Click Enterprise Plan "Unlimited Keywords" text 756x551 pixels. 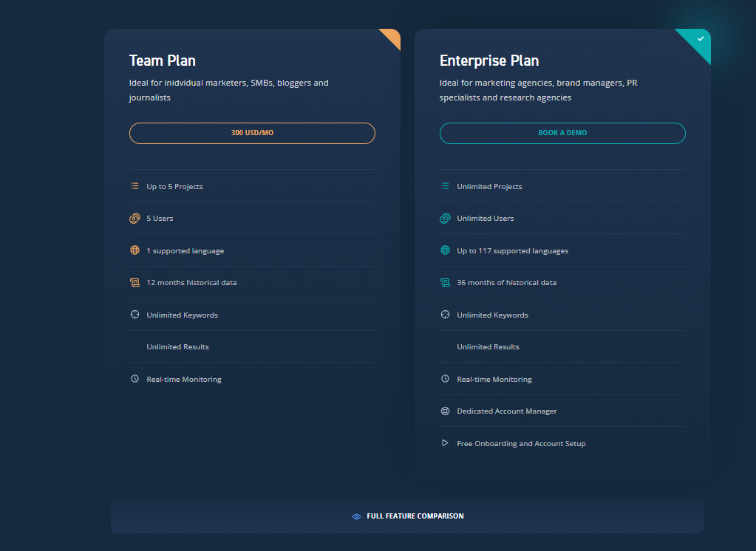(493, 315)
